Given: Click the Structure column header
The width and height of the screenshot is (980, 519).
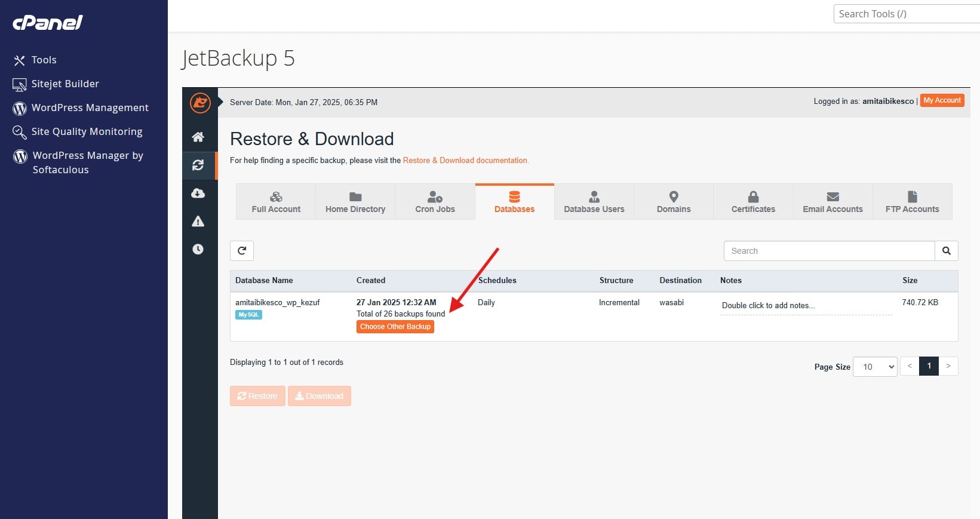Looking at the screenshot, I should tap(616, 280).
